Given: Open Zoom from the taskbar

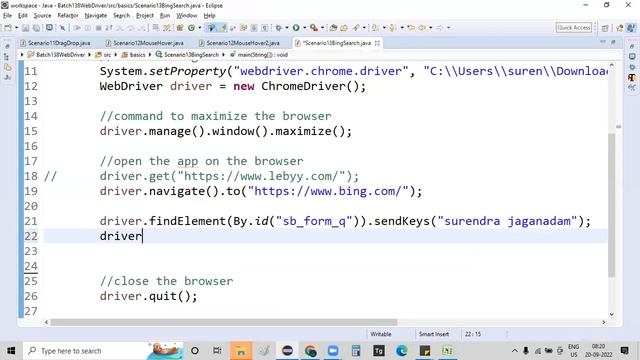Looking at the screenshot, I should (333, 351).
